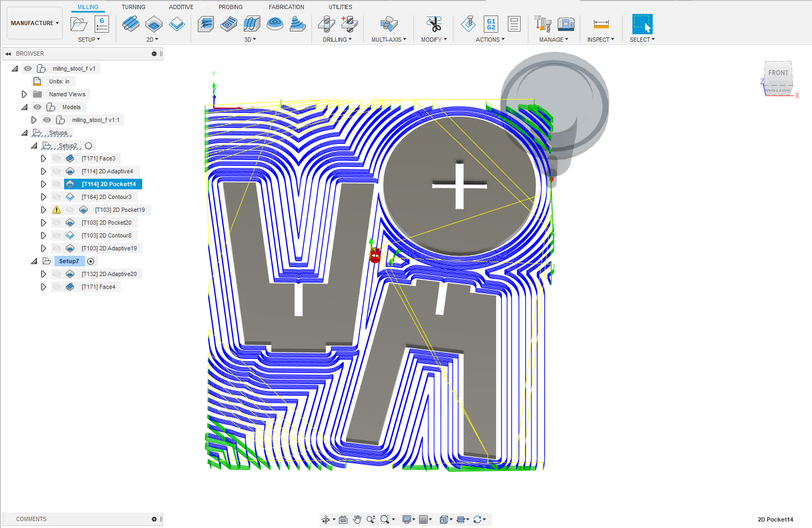Viewport: 812px width, 528px height.
Task: Activate Setup2 radio button
Action: [89, 146]
